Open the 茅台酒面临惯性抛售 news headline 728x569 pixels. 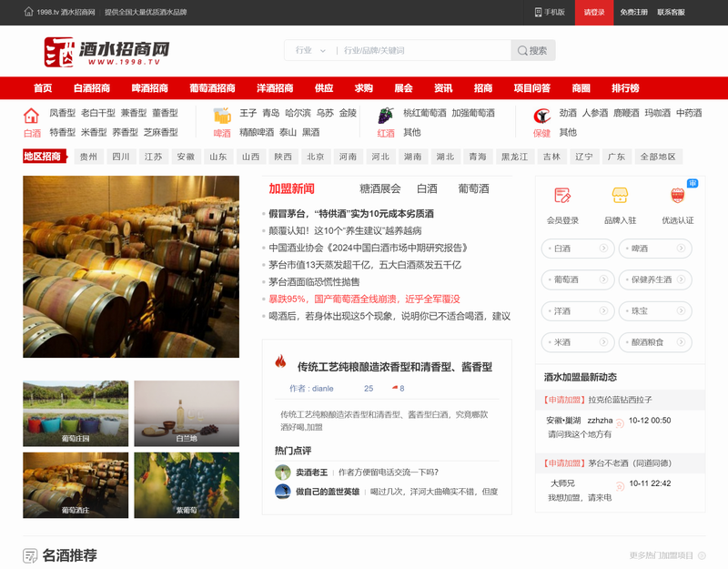tap(313, 282)
